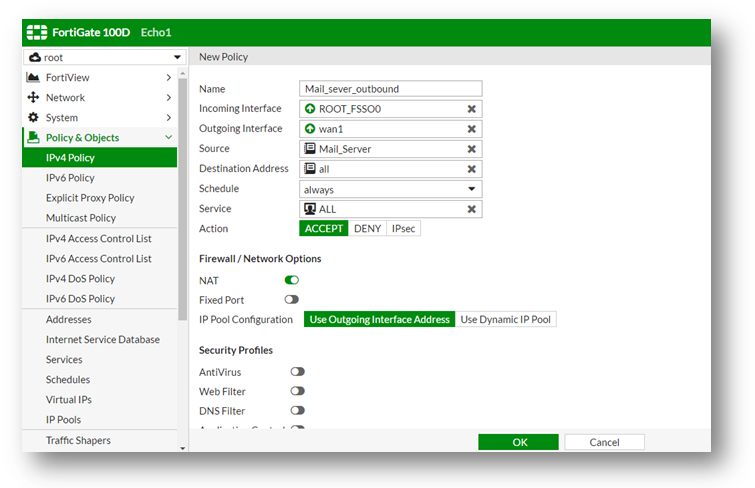Image resolution: width=755 pixels, height=488 pixels.
Task: Remove ROOT_FSSO0 incoming interface with X
Action: click(471, 109)
